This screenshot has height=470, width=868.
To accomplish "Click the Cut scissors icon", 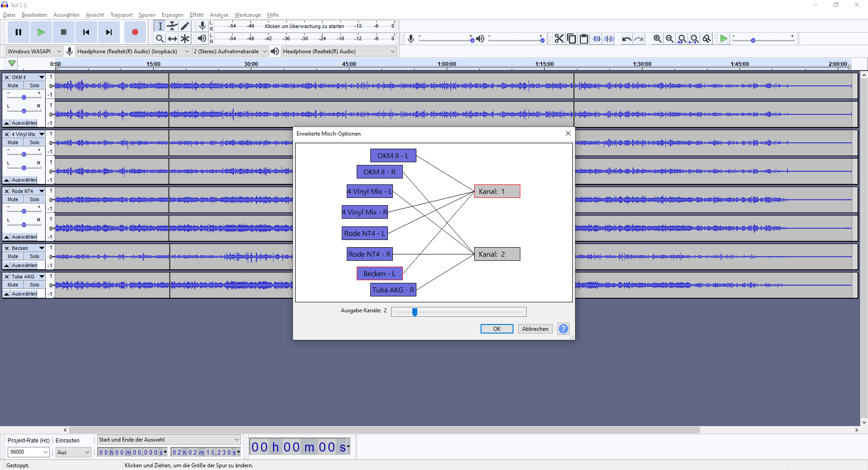I will tap(559, 39).
